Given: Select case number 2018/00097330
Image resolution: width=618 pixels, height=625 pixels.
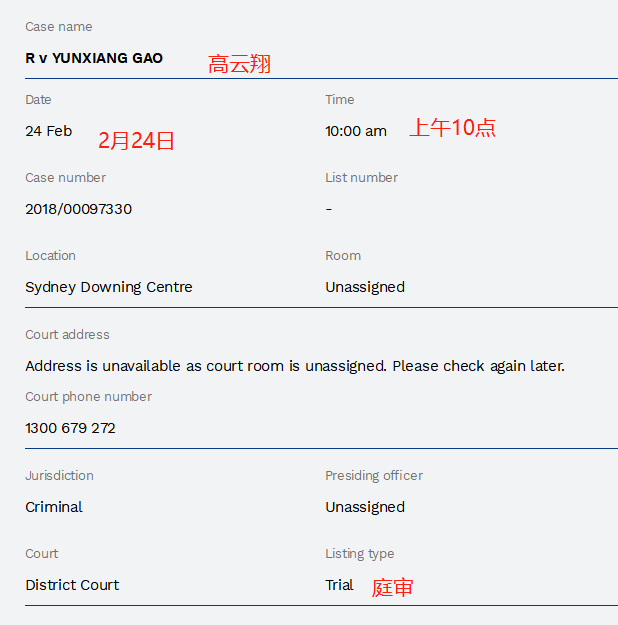Looking at the screenshot, I should pos(78,209).
